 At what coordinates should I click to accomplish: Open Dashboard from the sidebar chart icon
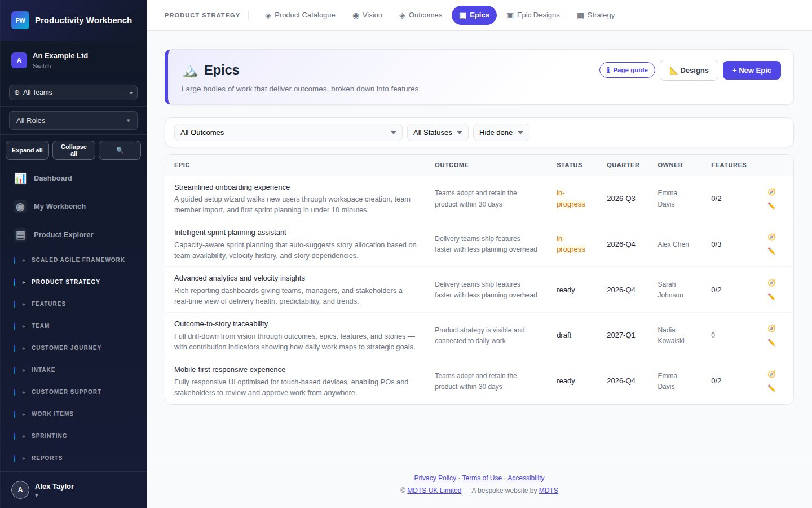(x=20, y=178)
